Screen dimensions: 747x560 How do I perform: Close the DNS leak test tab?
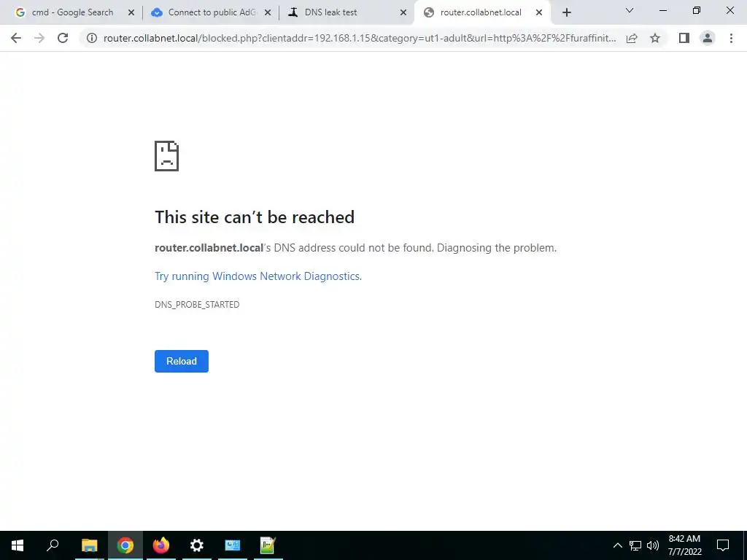[403, 12]
